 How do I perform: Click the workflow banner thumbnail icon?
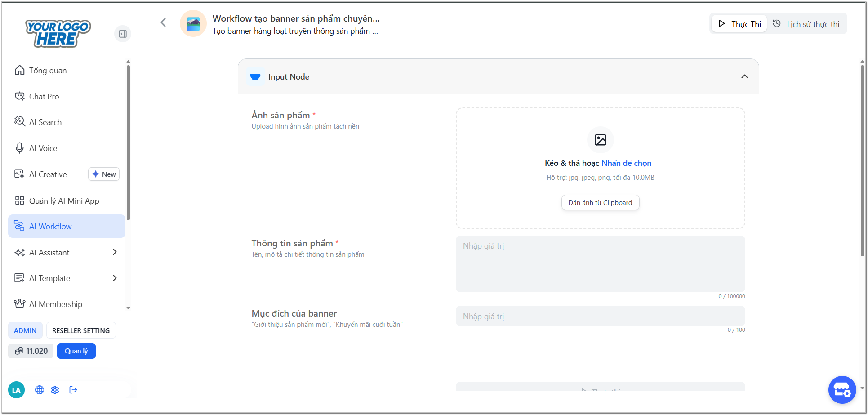coord(193,23)
